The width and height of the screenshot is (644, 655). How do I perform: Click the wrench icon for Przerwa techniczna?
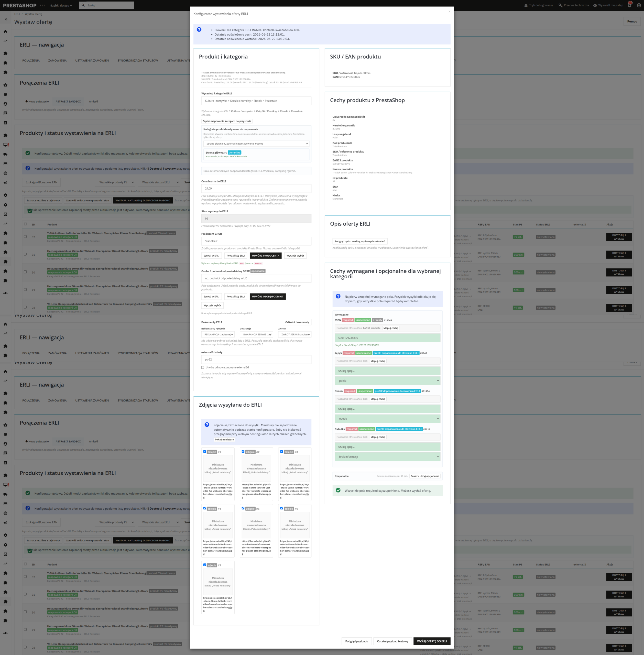(x=560, y=5)
